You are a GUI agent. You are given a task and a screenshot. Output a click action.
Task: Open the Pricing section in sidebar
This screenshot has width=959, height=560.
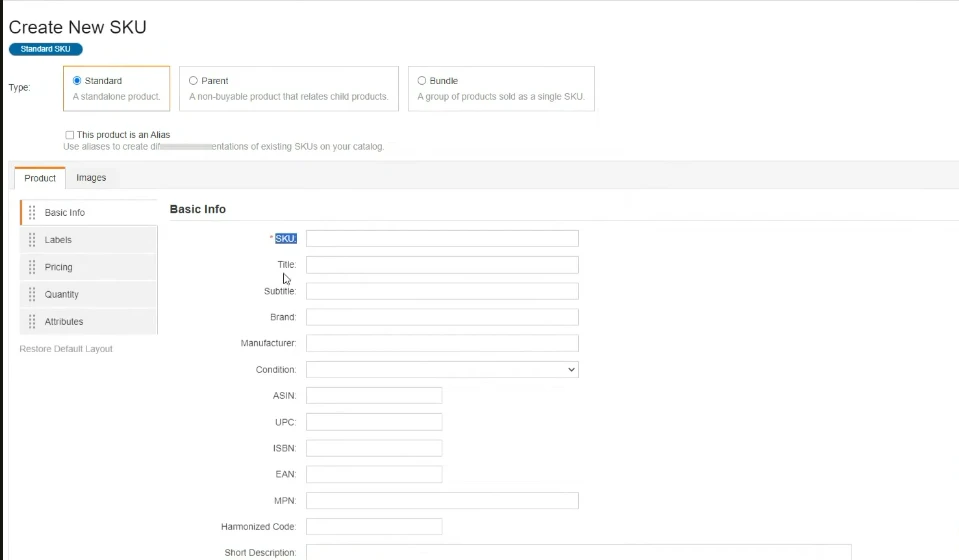tap(59, 267)
